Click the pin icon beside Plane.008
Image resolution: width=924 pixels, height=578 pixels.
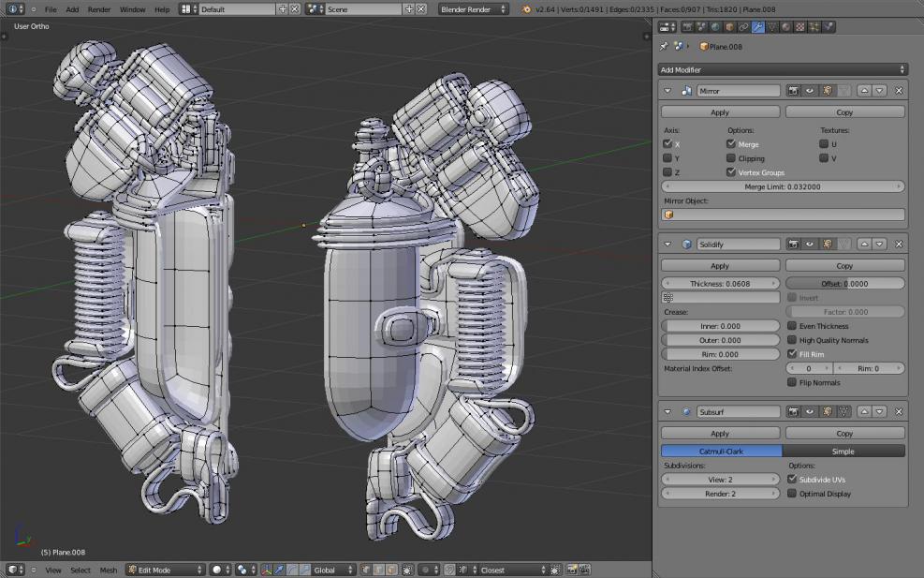[x=665, y=46]
